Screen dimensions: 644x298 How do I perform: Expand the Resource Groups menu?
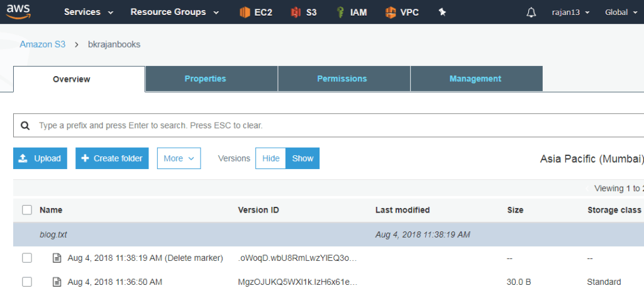175,13
